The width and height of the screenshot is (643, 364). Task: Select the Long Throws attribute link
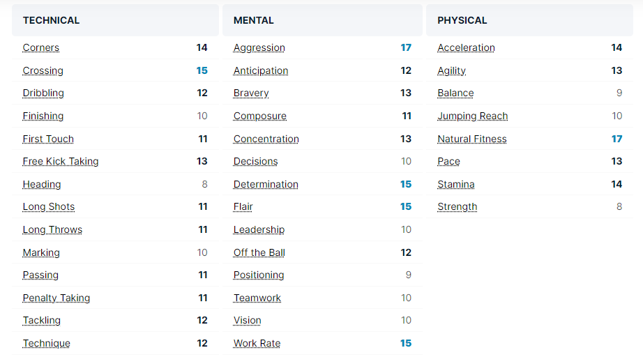tap(53, 230)
